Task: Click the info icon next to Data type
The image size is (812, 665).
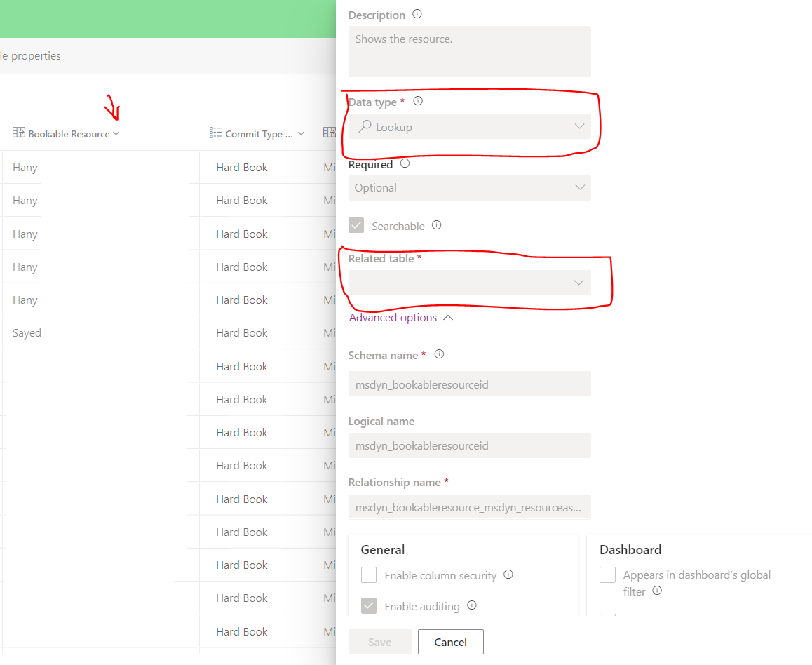Action: [417, 101]
